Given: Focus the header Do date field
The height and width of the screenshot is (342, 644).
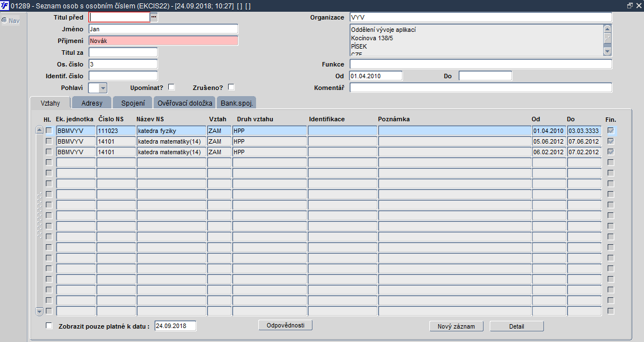Looking at the screenshot, I should [x=485, y=76].
